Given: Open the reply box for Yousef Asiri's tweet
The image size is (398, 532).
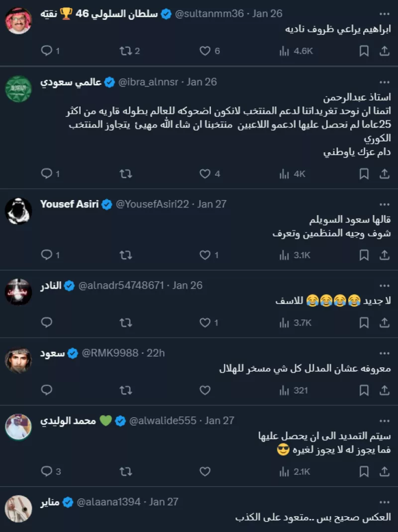Looking at the screenshot, I should click(46, 255).
